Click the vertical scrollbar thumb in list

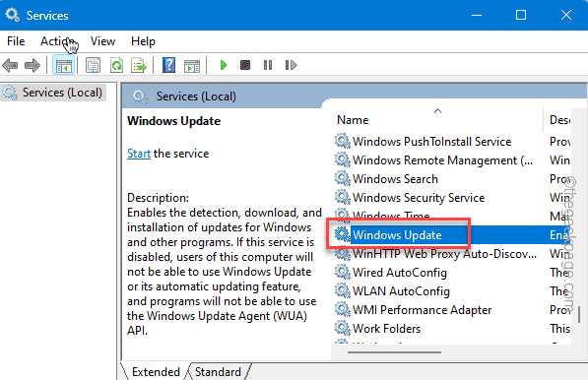[x=579, y=314]
